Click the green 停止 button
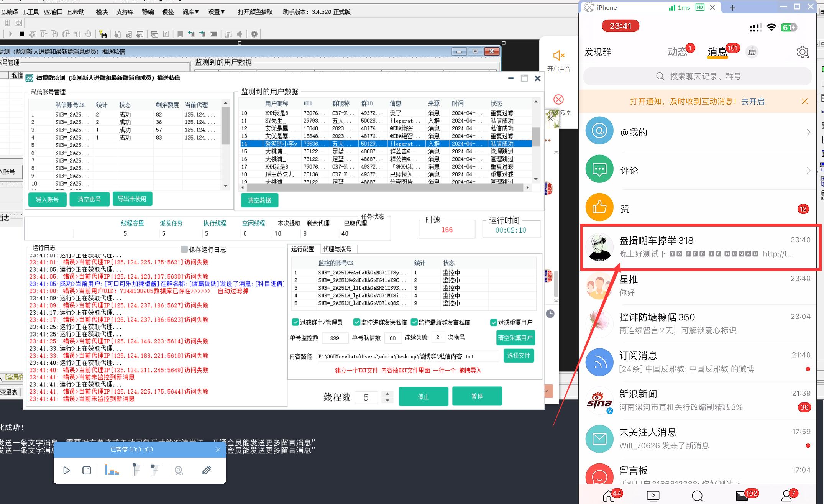This screenshot has width=824, height=504. click(x=423, y=396)
